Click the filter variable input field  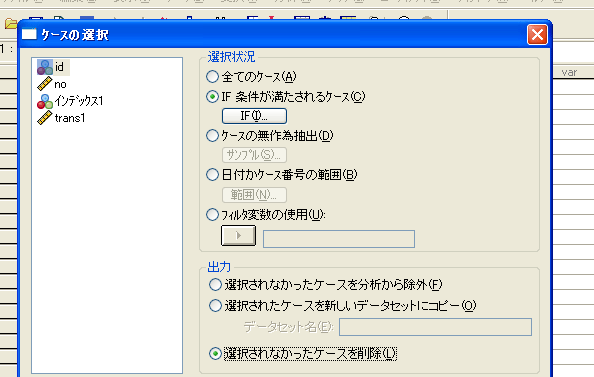click(339, 239)
